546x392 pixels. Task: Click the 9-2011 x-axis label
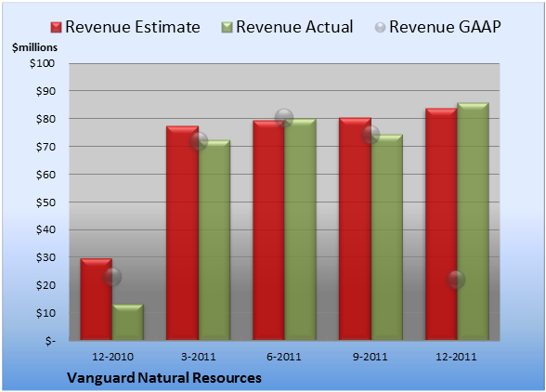tap(370, 357)
